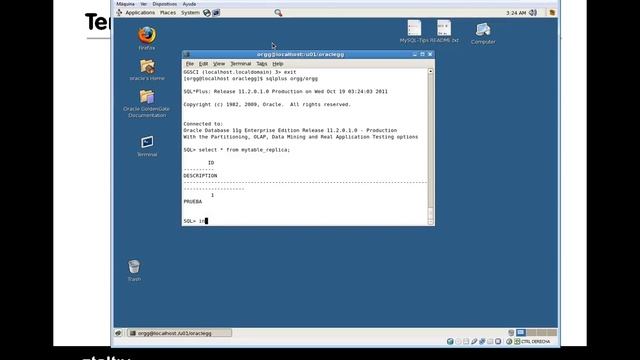This screenshot has height=360, width=640.
Task: Click the VirtualBox network status icon
Action: (482, 342)
